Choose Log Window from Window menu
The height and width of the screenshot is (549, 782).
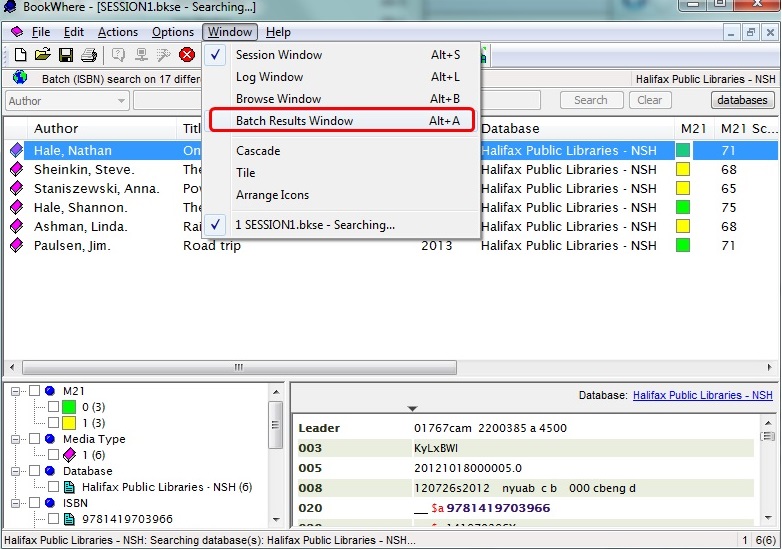click(342, 77)
